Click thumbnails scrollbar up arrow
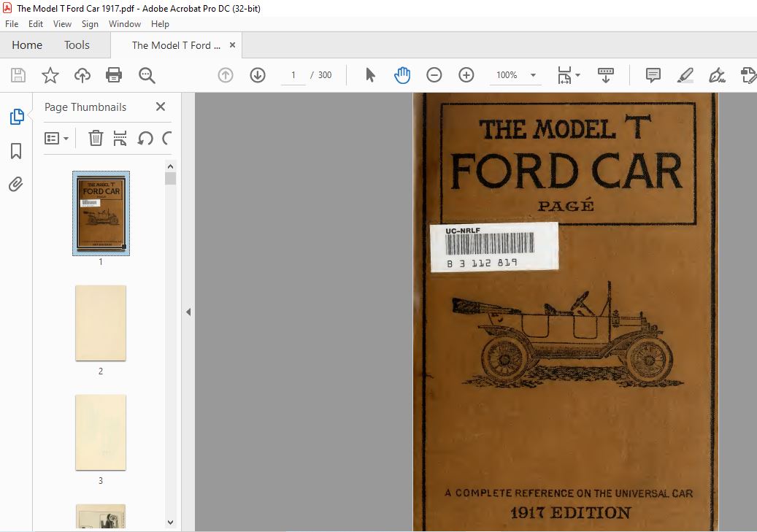757x532 pixels. coord(170,166)
